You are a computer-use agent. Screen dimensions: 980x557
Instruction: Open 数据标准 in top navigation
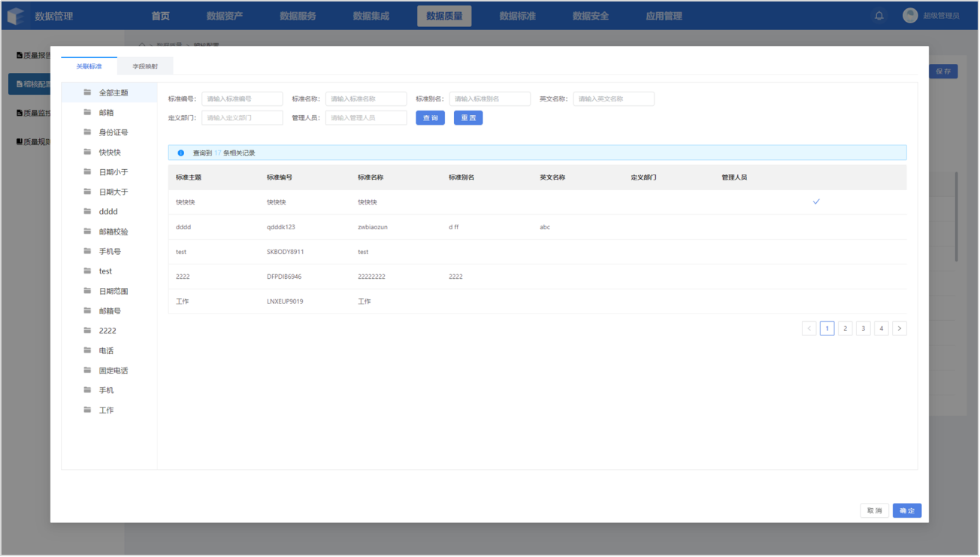pos(518,16)
